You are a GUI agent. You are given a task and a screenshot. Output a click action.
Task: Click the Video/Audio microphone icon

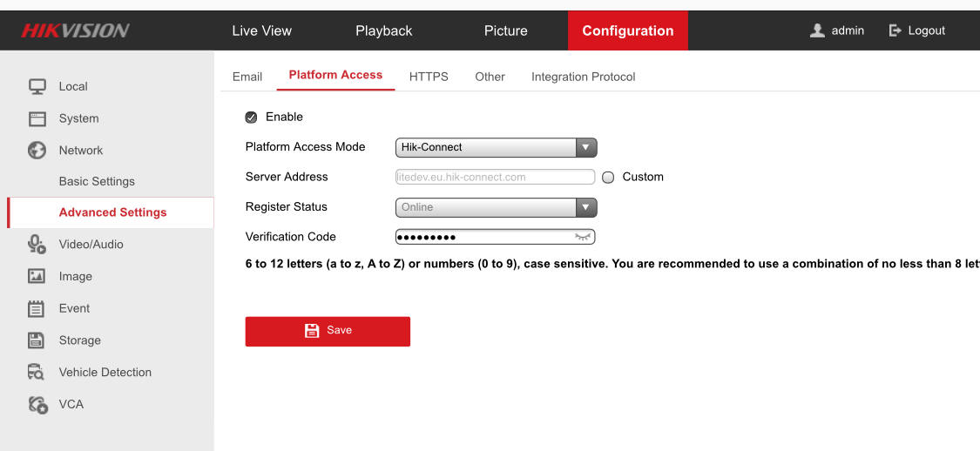point(37,245)
